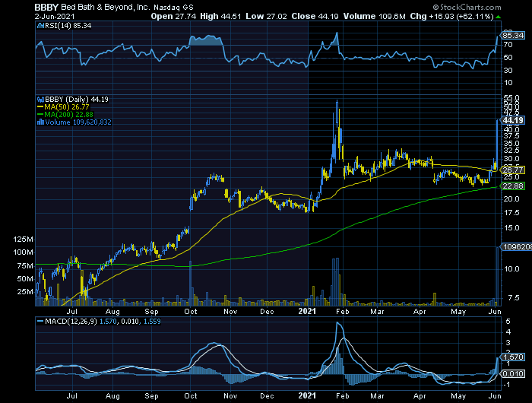Click the 25M volume axis label
The width and height of the screenshot is (532, 403).
[25, 292]
